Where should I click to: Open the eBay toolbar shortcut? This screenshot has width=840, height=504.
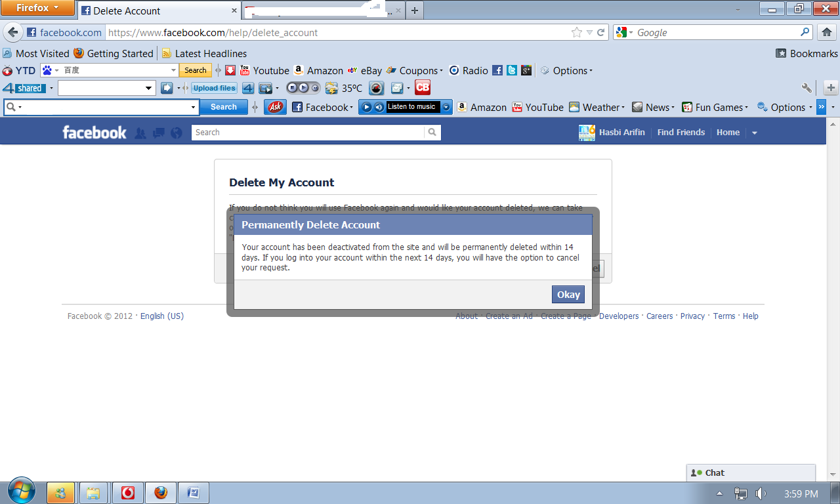(365, 71)
